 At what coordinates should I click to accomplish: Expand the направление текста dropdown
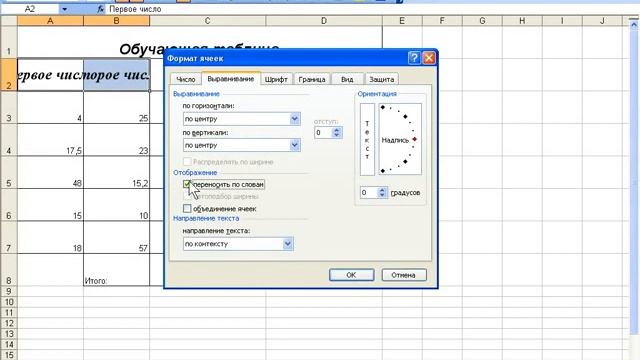pos(288,244)
